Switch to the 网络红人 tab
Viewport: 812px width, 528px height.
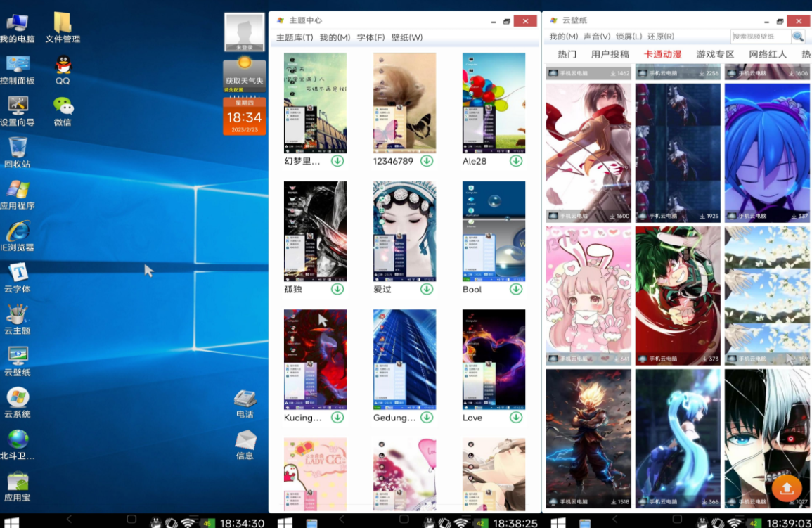768,54
